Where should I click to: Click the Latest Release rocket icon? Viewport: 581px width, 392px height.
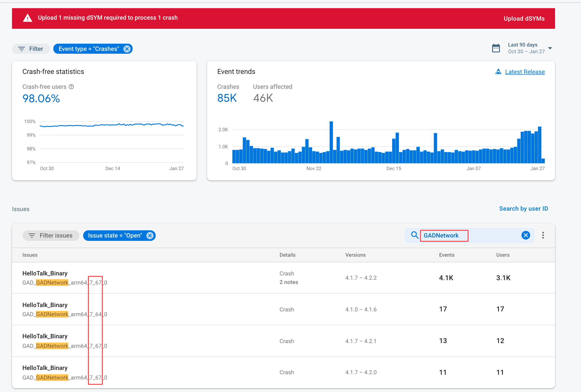click(x=498, y=72)
